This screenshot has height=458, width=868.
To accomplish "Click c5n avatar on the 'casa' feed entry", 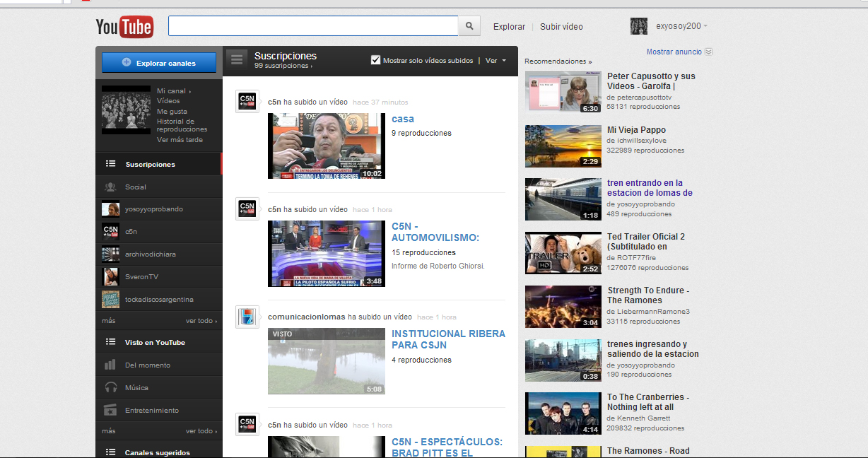I will pos(247,102).
